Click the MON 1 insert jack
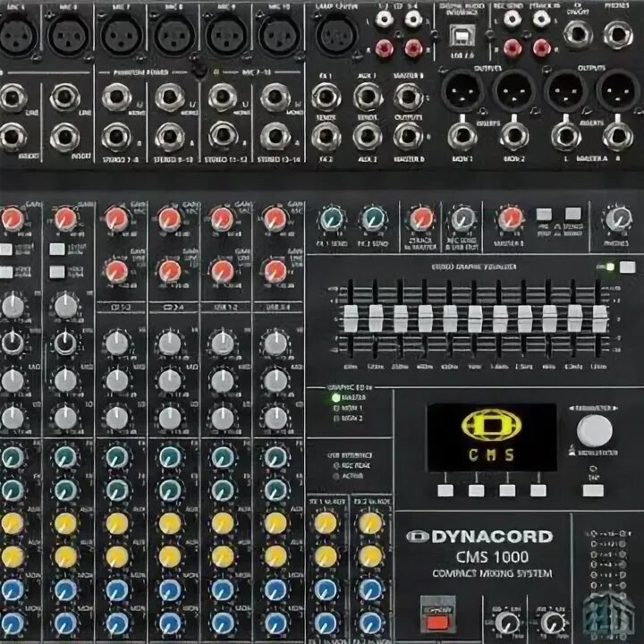This screenshot has height=644, width=644. pos(462,136)
